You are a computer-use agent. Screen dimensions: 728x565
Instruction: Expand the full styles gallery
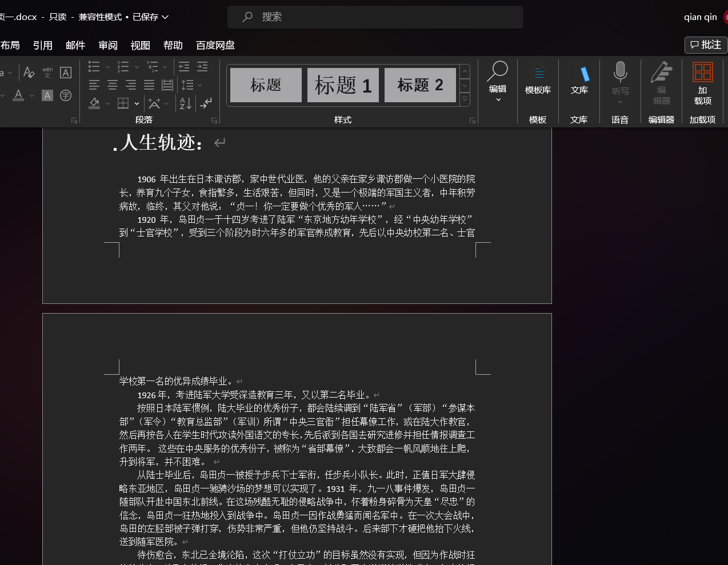[x=465, y=100]
